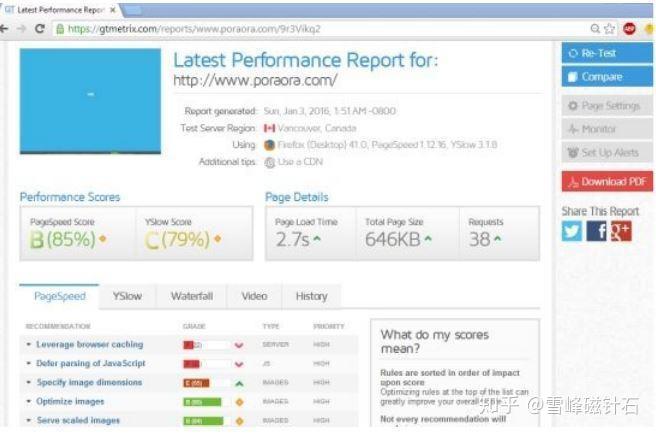This screenshot has height=434, width=656.
Task: Expand Specify image dimensions recommendation
Action: pyautogui.click(x=89, y=382)
